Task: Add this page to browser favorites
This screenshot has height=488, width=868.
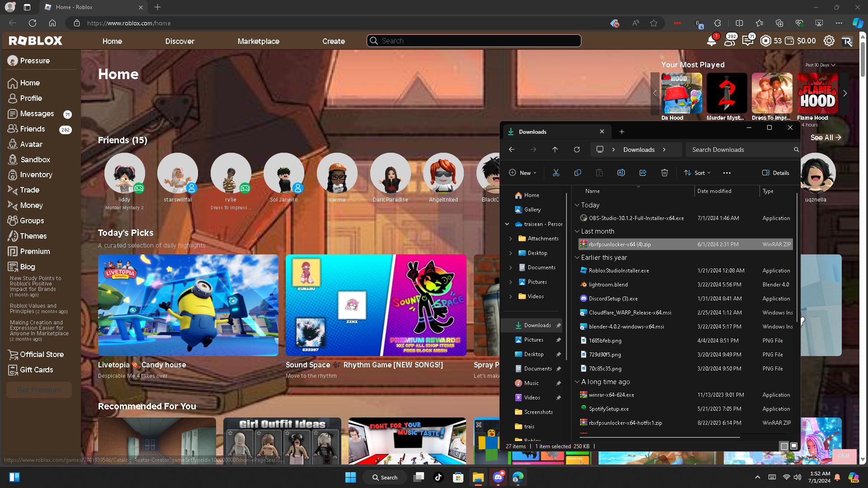Action: (x=654, y=23)
